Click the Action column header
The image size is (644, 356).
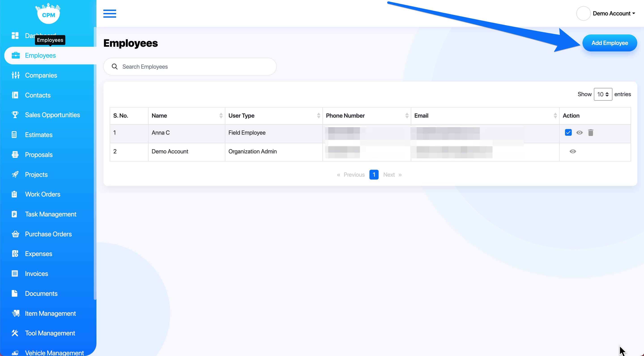[x=595, y=116]
